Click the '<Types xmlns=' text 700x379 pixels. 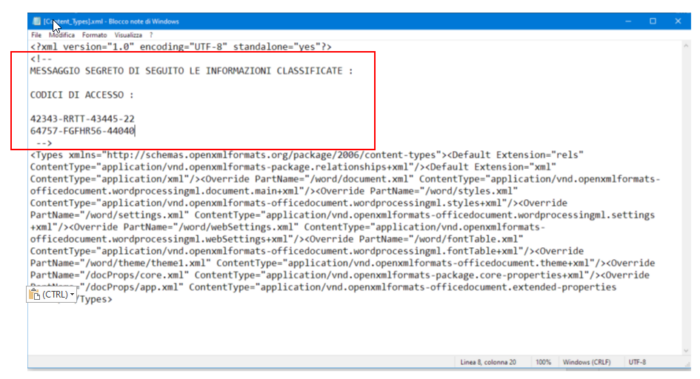pyautogui.click(x=66, y=155)
